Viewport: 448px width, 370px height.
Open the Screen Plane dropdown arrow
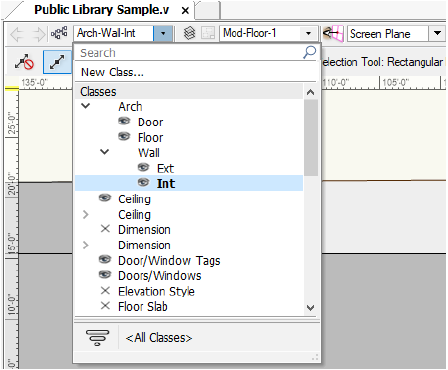click(437, 33)
